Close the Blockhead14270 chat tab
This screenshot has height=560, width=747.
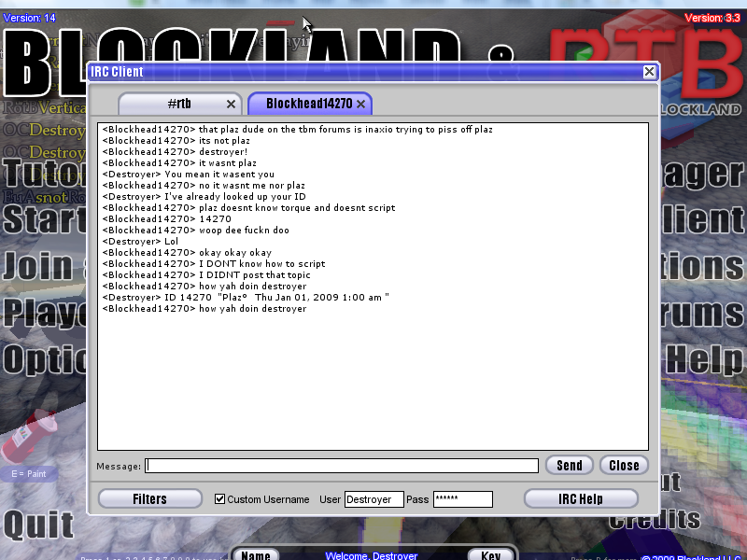pyautogui.click(x=361, y=104)
